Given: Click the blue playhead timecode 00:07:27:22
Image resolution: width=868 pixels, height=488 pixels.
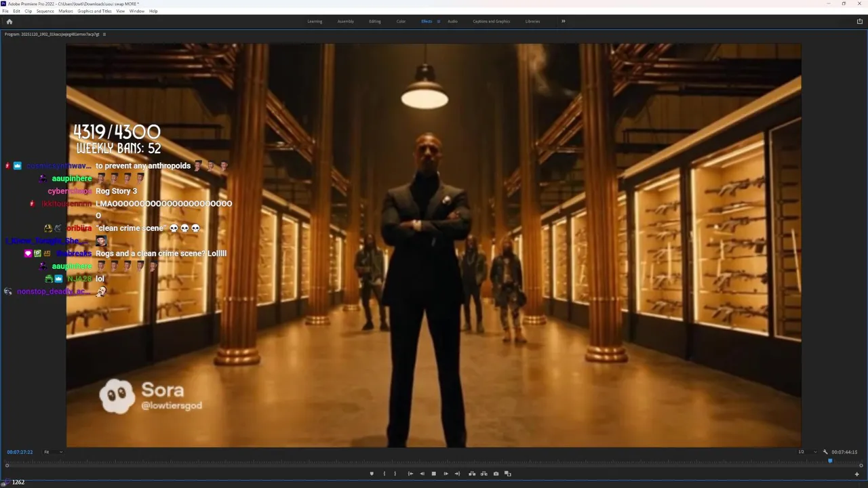Looking at the screenshot, I should pyautogui.click(x=20, y=452).
